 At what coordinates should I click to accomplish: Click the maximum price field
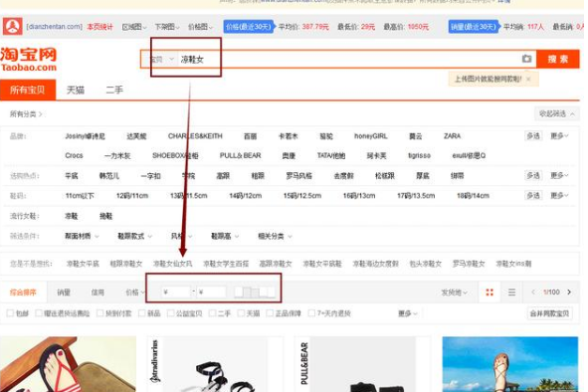click(x=212, y=292)
